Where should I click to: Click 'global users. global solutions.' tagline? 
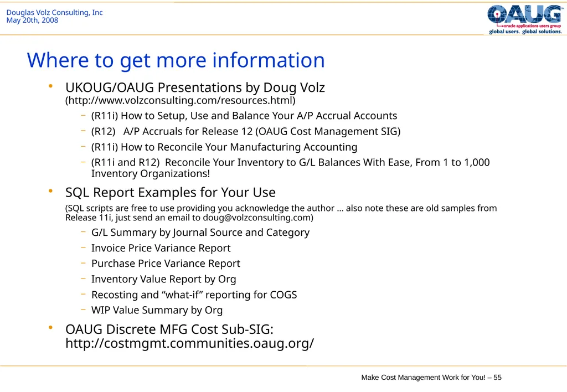[x=525, y=32]
